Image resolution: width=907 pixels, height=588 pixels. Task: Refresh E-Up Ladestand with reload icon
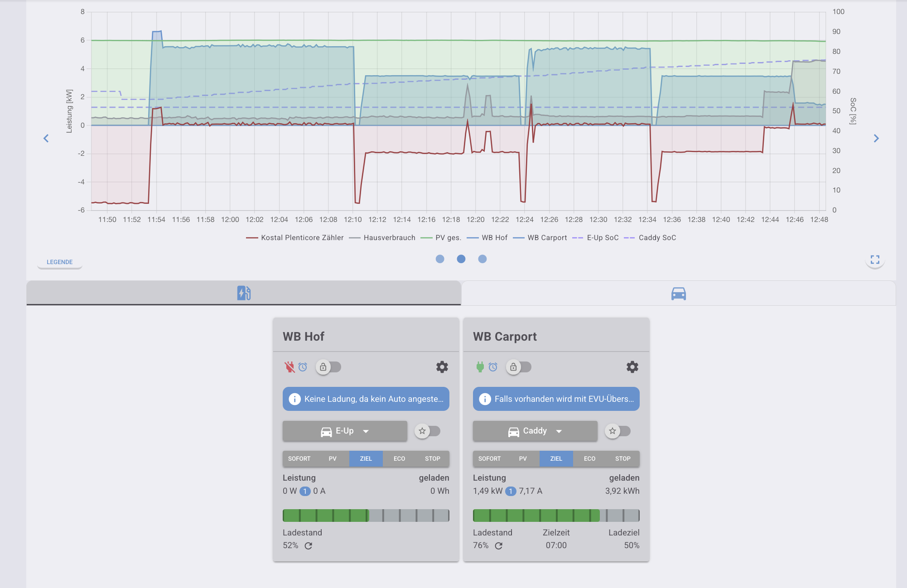point(309,546)
